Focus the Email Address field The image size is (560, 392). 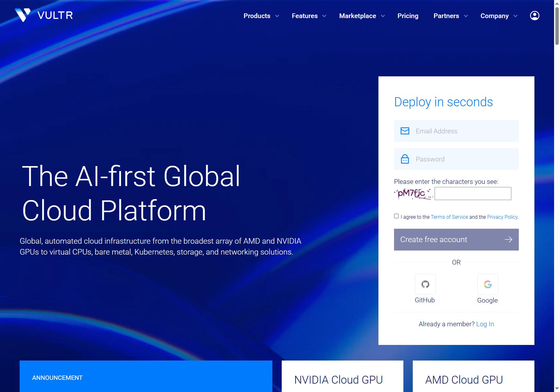point(456,131)
